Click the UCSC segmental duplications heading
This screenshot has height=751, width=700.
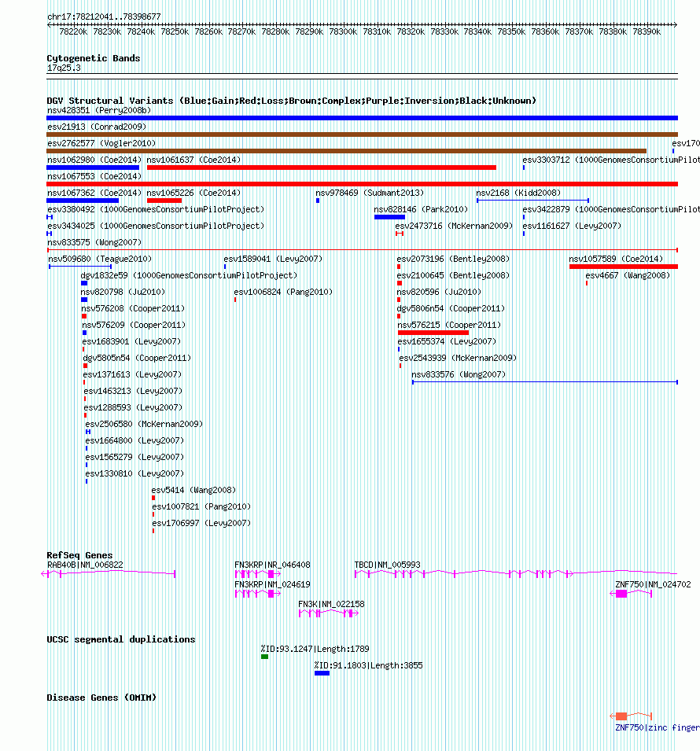(121, 639)
